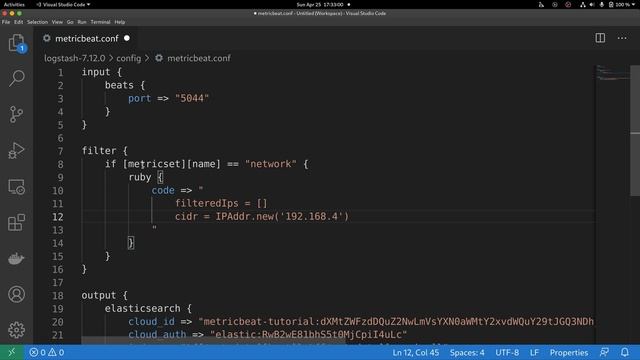640x360 pixels.
Task: Show errors and warnings count
Action: tap(47, 352)
